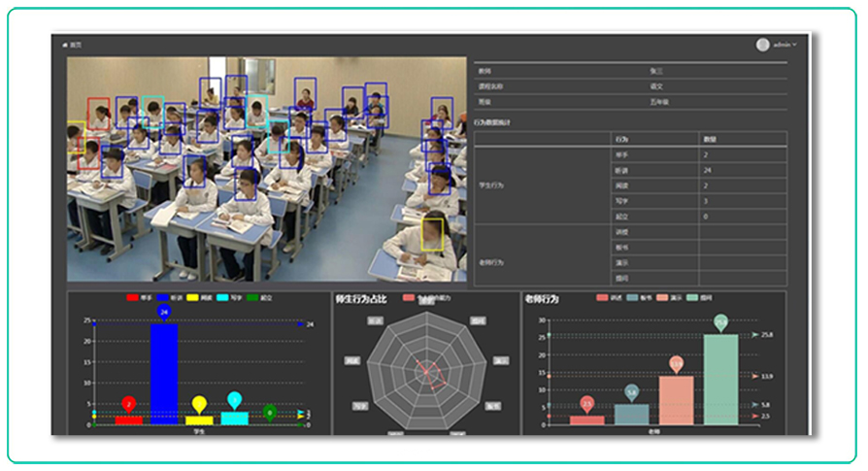This screenshot has width=868, height=471.
Task: Click the yellow detection box on bottom-right student
Action: click(433, 235)
